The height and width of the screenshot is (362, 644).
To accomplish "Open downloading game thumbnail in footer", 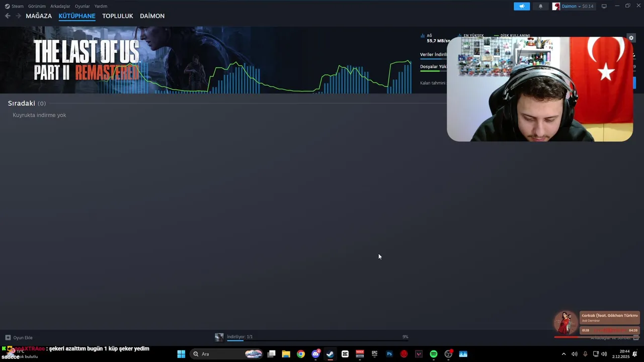I will click(219, 337).
